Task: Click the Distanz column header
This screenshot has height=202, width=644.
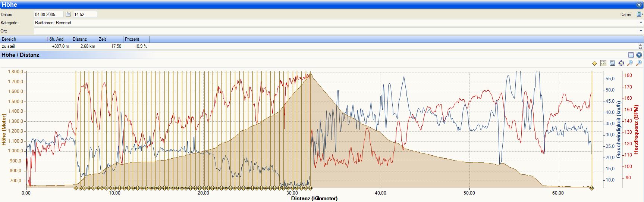Action: (x=84, y=39)
